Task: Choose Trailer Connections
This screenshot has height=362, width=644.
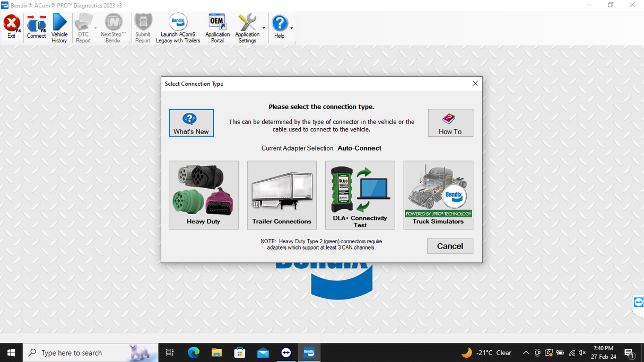Action: (282, 195)
